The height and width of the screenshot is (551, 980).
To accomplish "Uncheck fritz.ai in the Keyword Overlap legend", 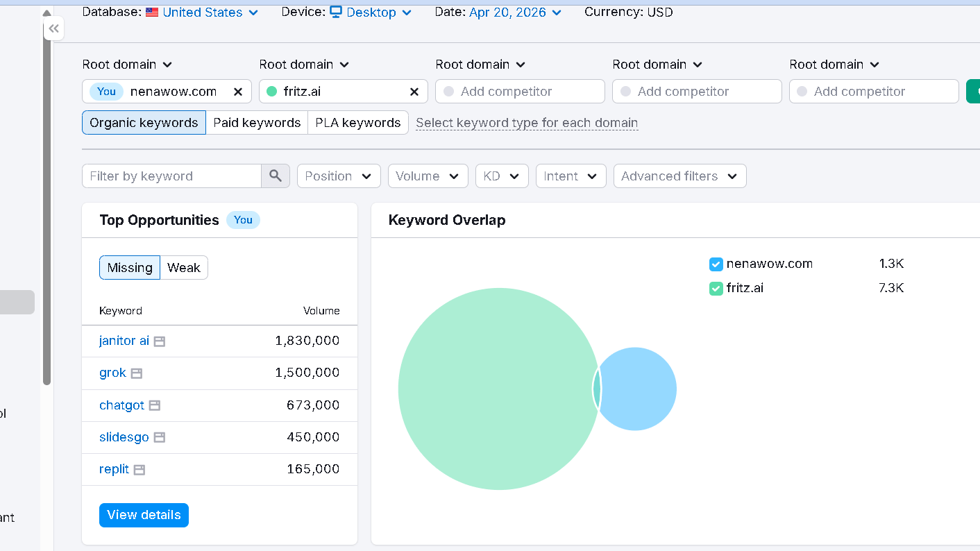I will 716,288.
